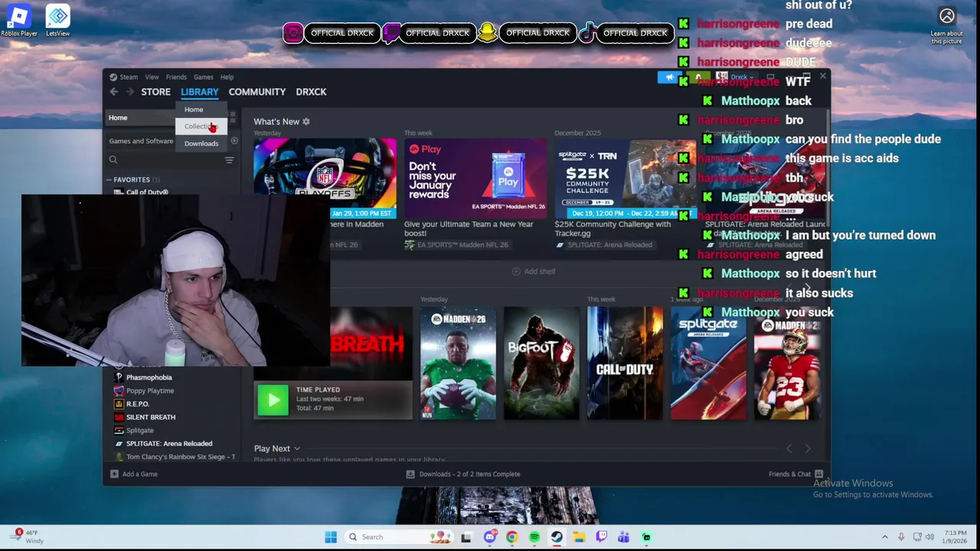Open Bigfoot game cover
Screen dimensions: 980x551
(x=541, y=364)
